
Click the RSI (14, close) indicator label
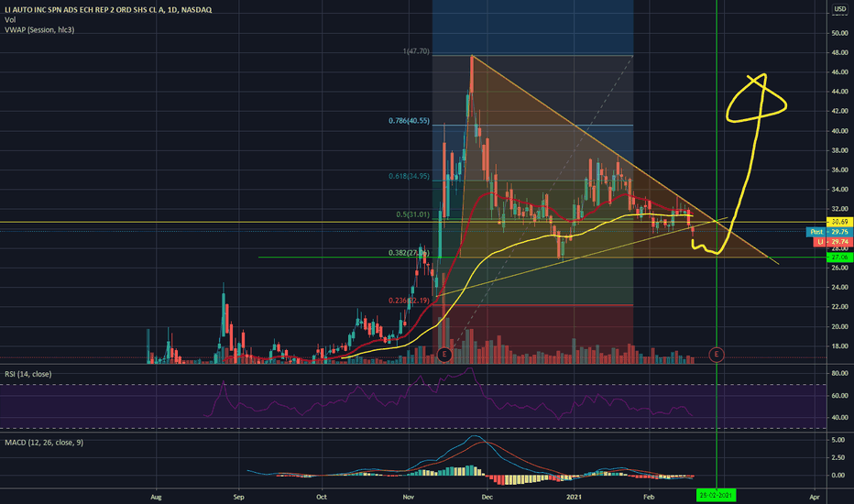click(x=27, y=374)
